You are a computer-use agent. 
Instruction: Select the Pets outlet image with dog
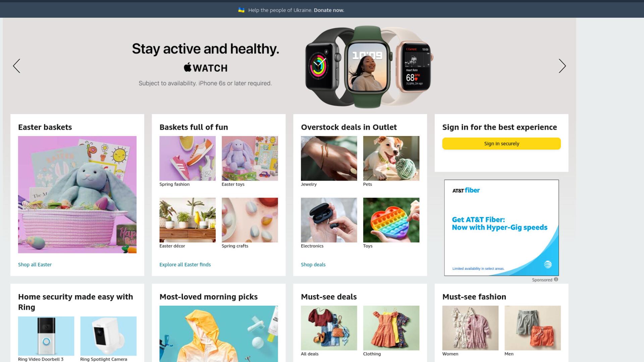tap(391, 158)
